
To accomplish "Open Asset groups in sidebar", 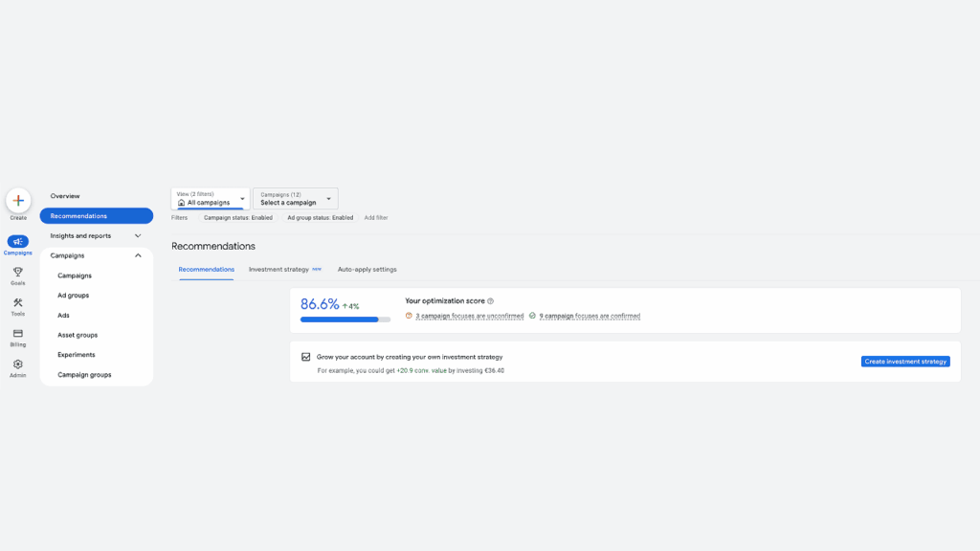I will 78,335.
